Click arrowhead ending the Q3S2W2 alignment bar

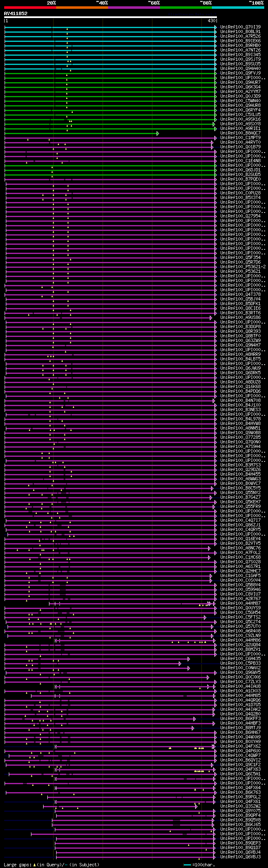pyautogui.click(x=196, y=806)
